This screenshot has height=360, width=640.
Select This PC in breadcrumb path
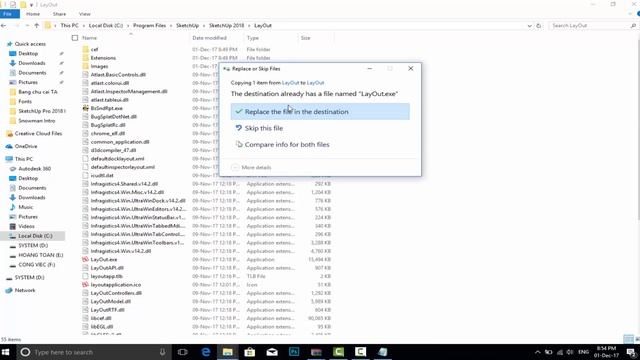click(x=69, y=25)
